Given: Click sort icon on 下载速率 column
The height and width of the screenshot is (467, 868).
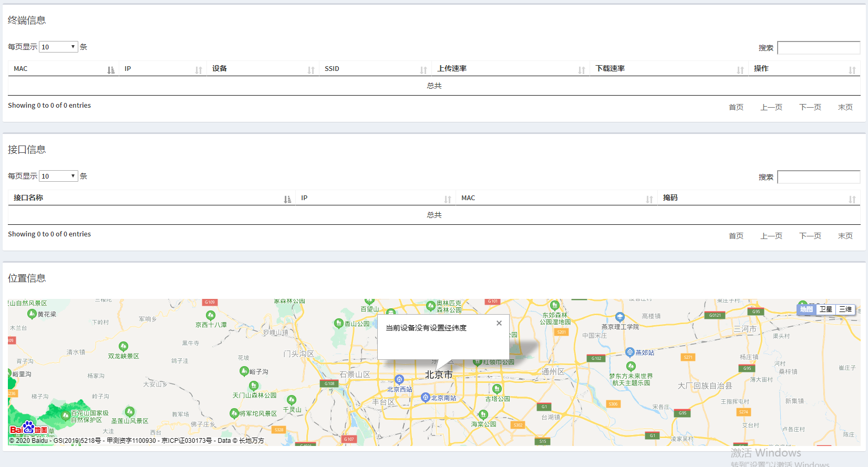Looking at the screenshot, I should point(740,70).
